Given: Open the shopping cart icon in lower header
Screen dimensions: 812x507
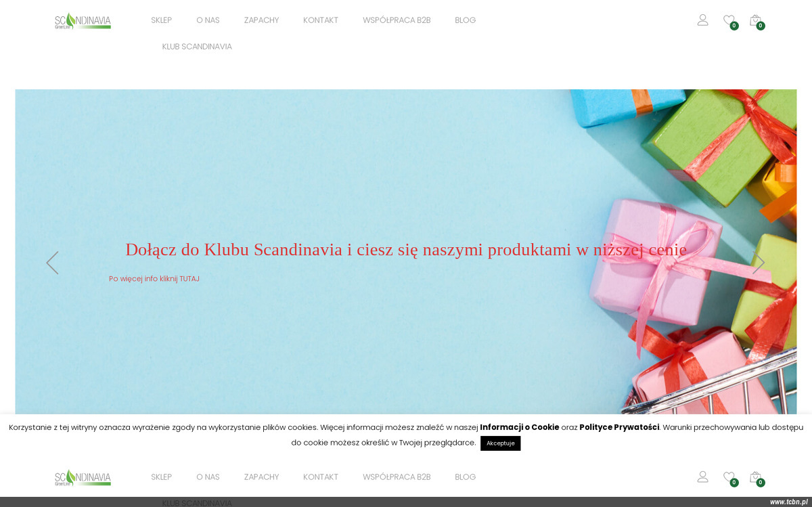Looking at the screenshot, I should click(755, 477).
